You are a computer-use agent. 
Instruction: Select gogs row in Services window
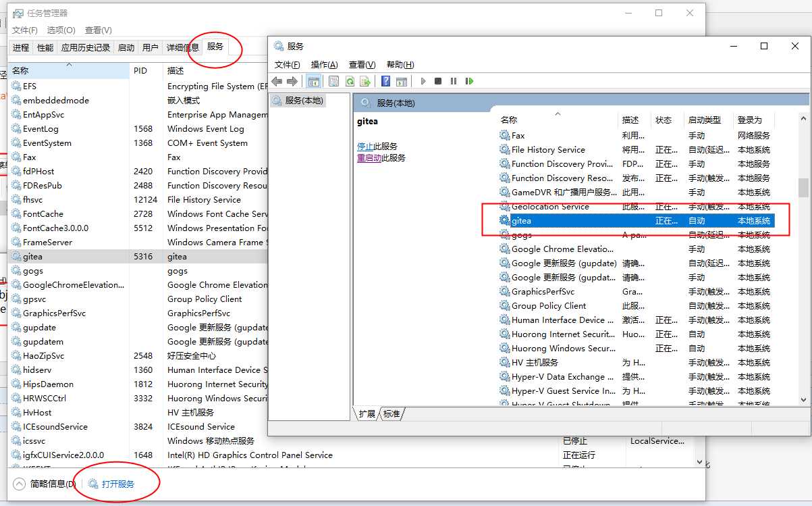(636, 235)
